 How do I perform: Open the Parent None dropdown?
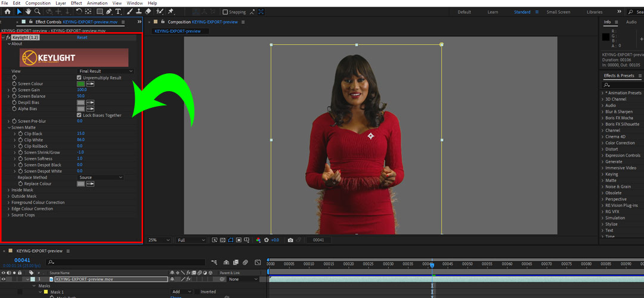click(243, 279)
